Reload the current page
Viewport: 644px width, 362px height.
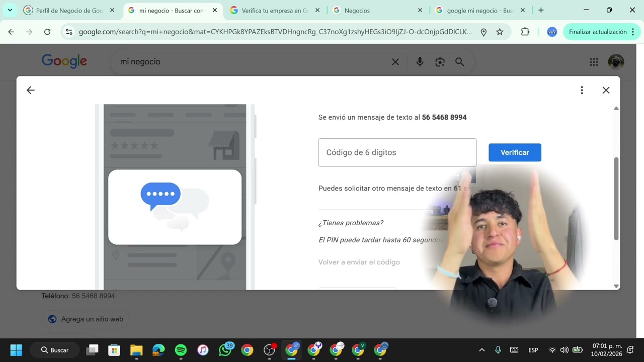(47, 32)
